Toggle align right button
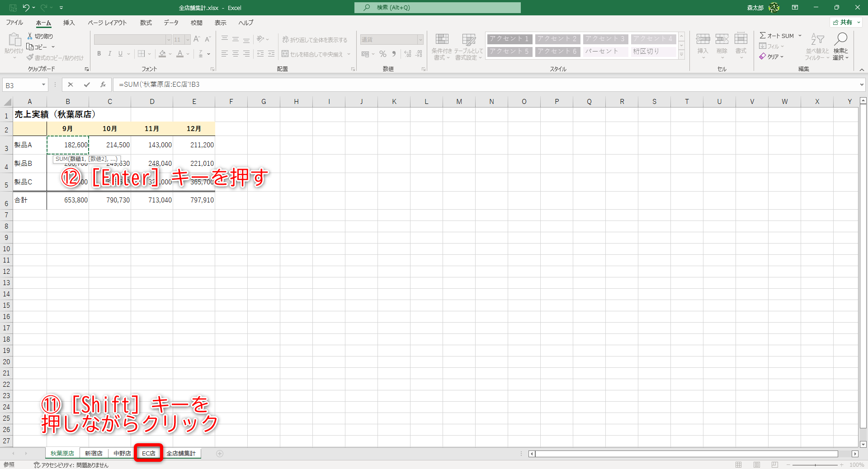Screen dimensions: 868x469 click(246, 54)
